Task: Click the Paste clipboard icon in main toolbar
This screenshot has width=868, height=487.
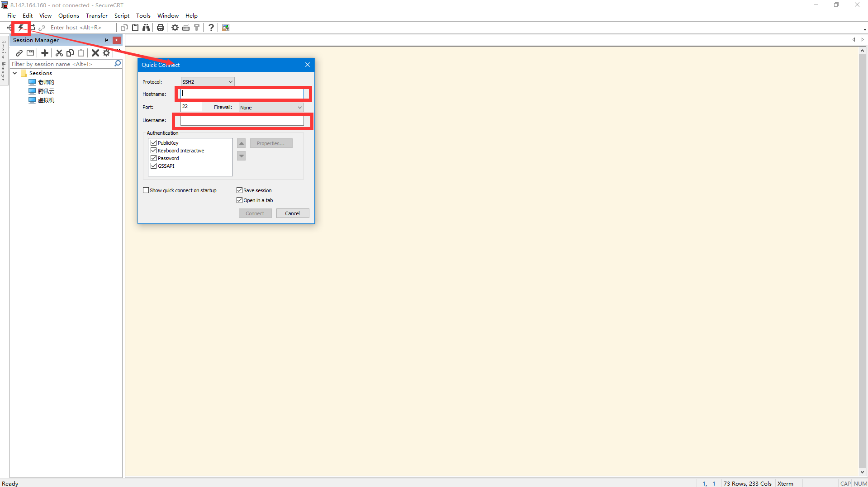Action: (x=135, y=28)
